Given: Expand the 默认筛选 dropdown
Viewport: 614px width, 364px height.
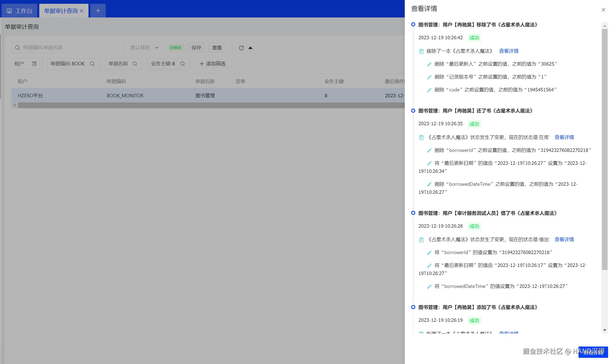Looking at the screenshot, I should coord(157,48).
